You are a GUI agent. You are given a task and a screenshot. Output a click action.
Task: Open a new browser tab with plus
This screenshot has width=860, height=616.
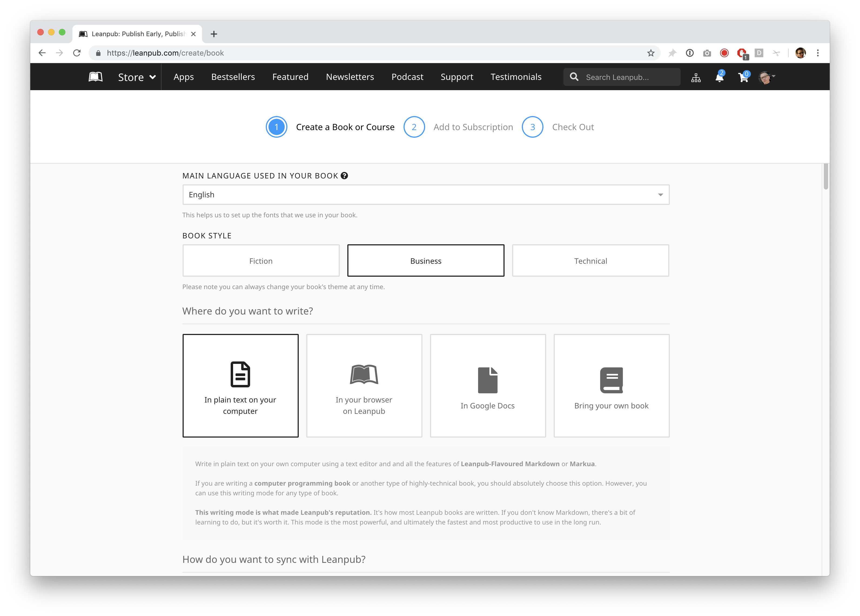click(214, 34)
